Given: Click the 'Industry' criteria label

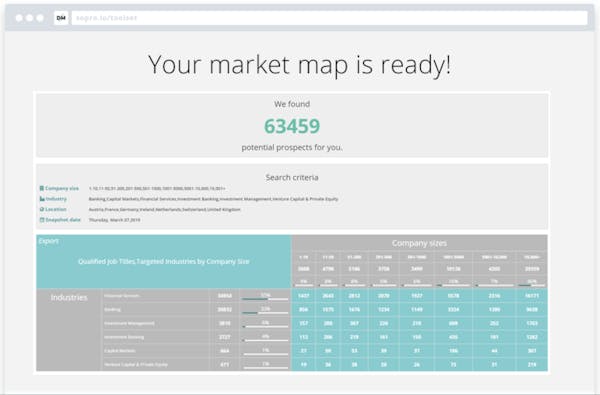Looking at the screenshot, I should [x=56, y=199].
